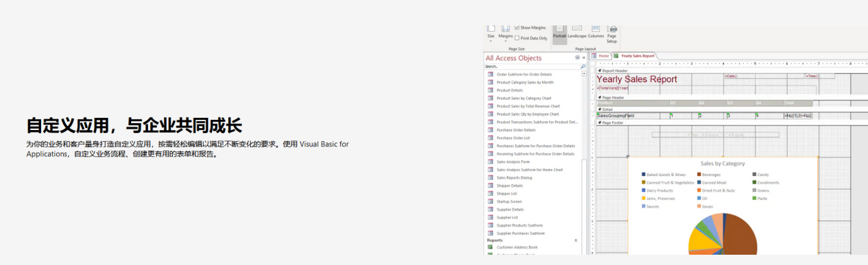Click form icon beside Purchase Order Details
868x265 pixels.
pyautogui.click(x=490, y=130)
